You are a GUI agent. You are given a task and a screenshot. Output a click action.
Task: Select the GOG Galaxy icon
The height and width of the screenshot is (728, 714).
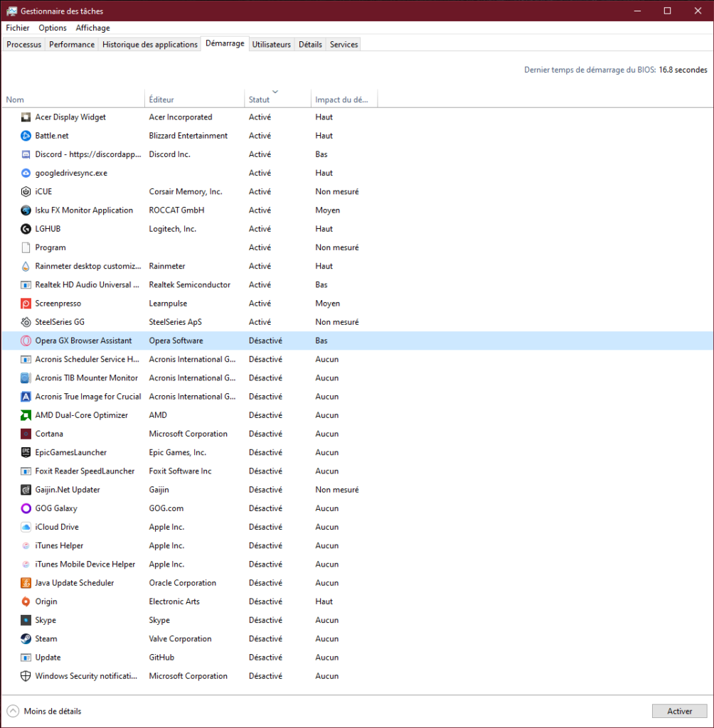pos(26,508)
